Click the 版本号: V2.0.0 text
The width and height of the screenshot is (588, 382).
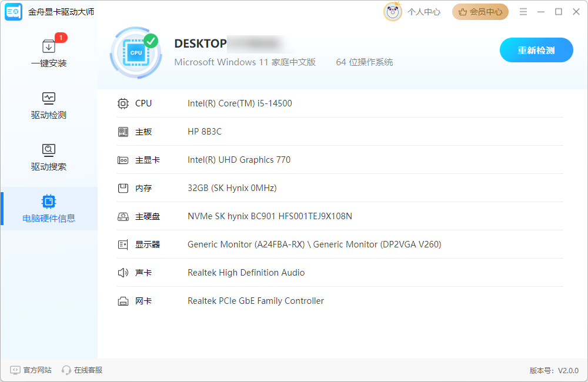(554, 371)
